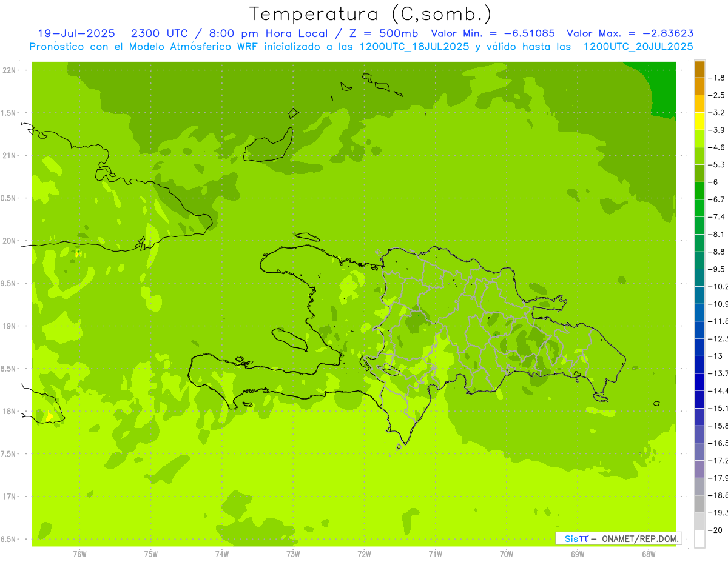Click the "-14.4" colorbar value

718,390
